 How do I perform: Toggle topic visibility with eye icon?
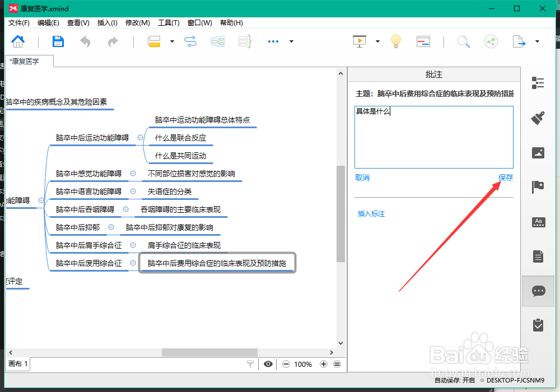click(268, 364)
